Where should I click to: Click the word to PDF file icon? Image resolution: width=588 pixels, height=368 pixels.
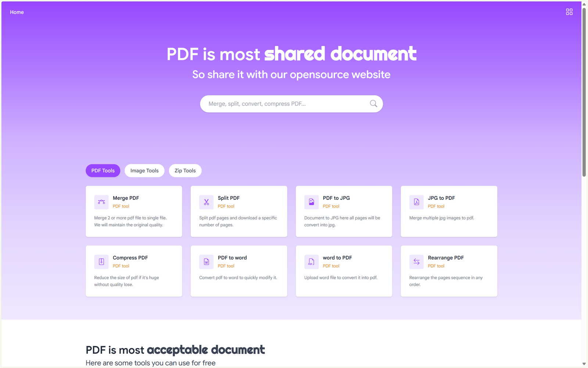311,262
